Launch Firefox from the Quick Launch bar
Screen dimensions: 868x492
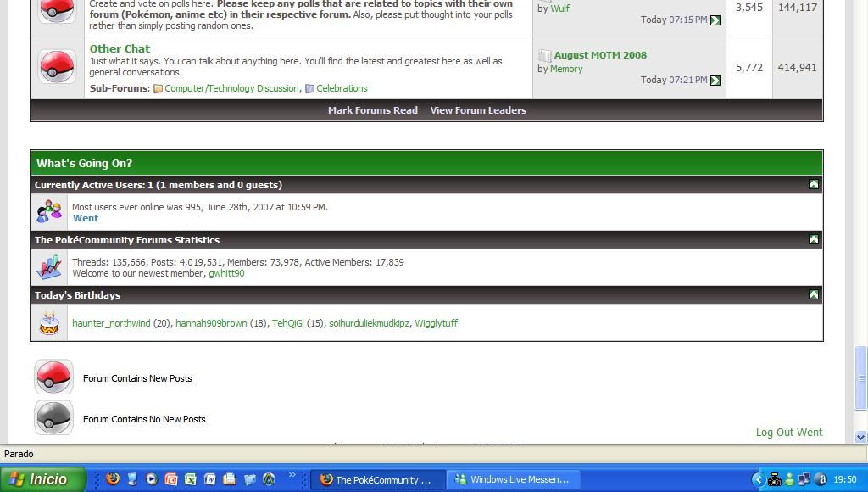[113, 478]
